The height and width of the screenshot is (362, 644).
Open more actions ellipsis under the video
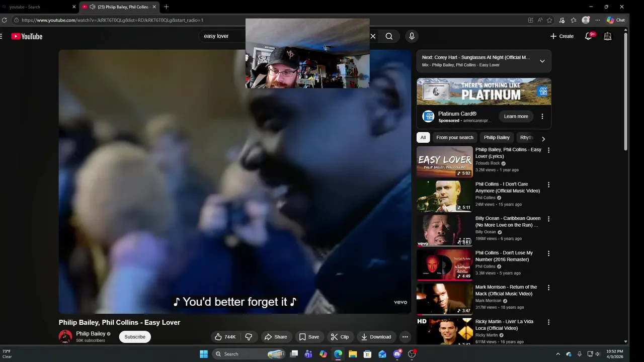[405, 337]
